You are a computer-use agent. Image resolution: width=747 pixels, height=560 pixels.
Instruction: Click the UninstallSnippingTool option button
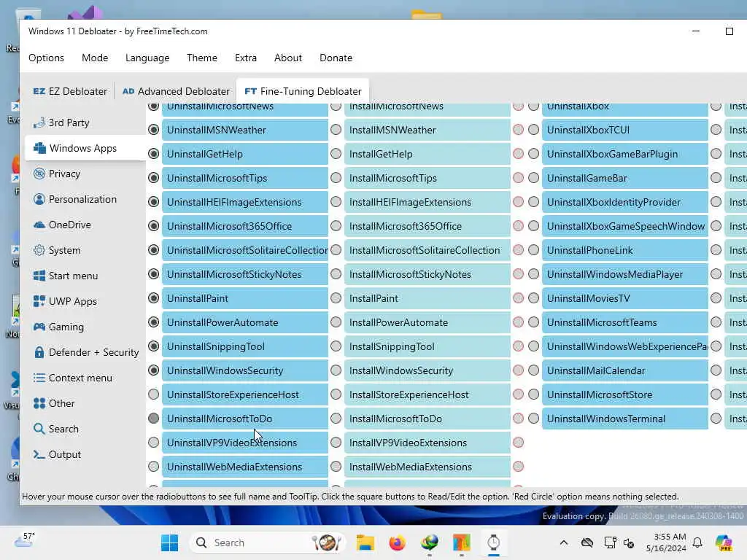tap(245, 346)
